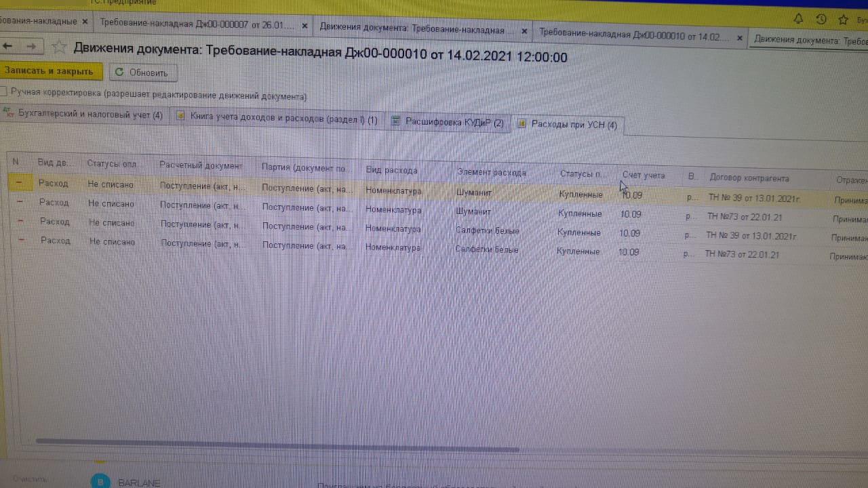This screenshot has height=488, width=868.
Task: Go back with the left arrow
Action: click(x=8, y=46)
